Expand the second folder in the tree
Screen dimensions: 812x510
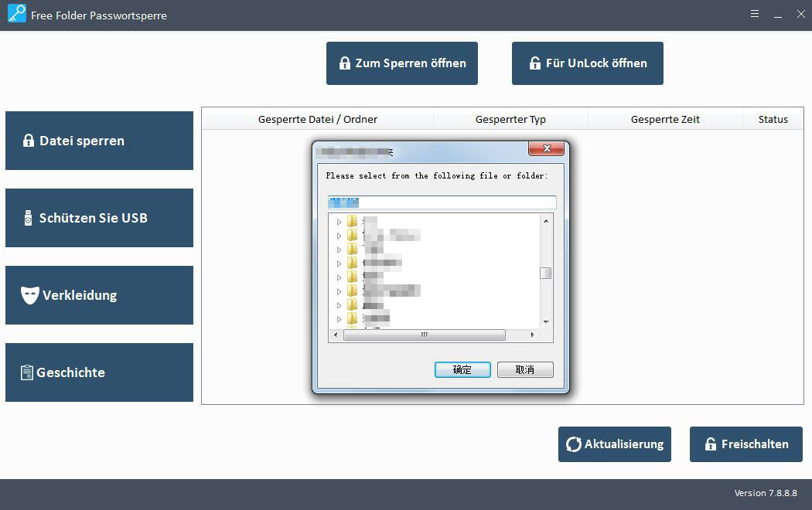click(x=339, y=236)
